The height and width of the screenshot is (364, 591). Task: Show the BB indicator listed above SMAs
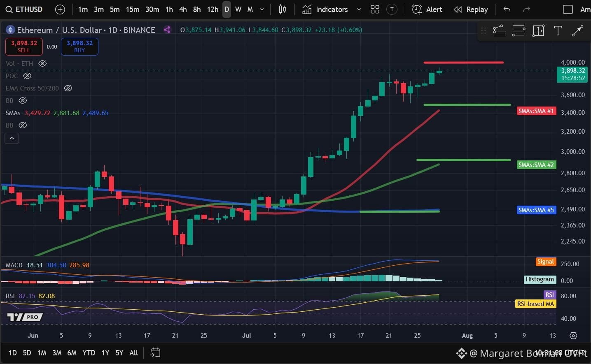click(23, 100)
